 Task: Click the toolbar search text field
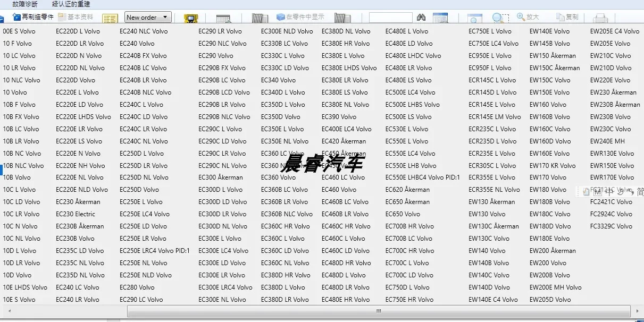(390, 18)
